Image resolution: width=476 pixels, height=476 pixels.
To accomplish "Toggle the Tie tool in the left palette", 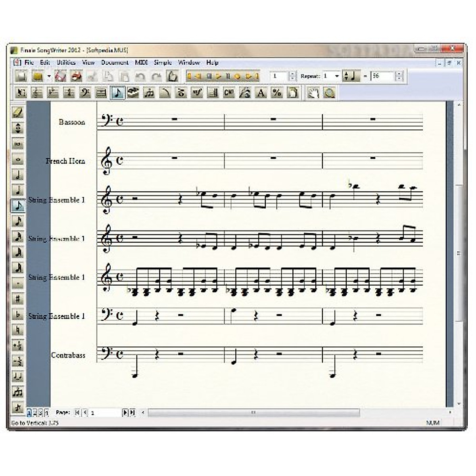I will (18, 376).
